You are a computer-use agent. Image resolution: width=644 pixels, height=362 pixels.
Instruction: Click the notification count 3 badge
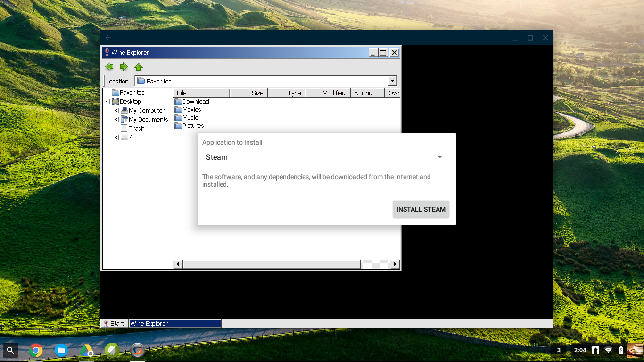(x=559, y=350)
